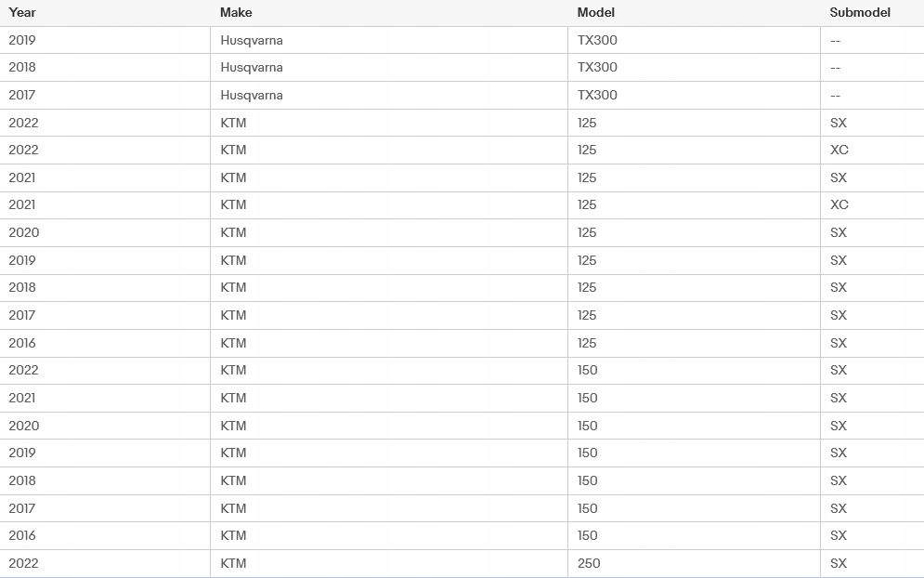The image size is (924, 578).
Task: Click SX submodel of the 2022 KTM 125
Action: click(838, 123)
